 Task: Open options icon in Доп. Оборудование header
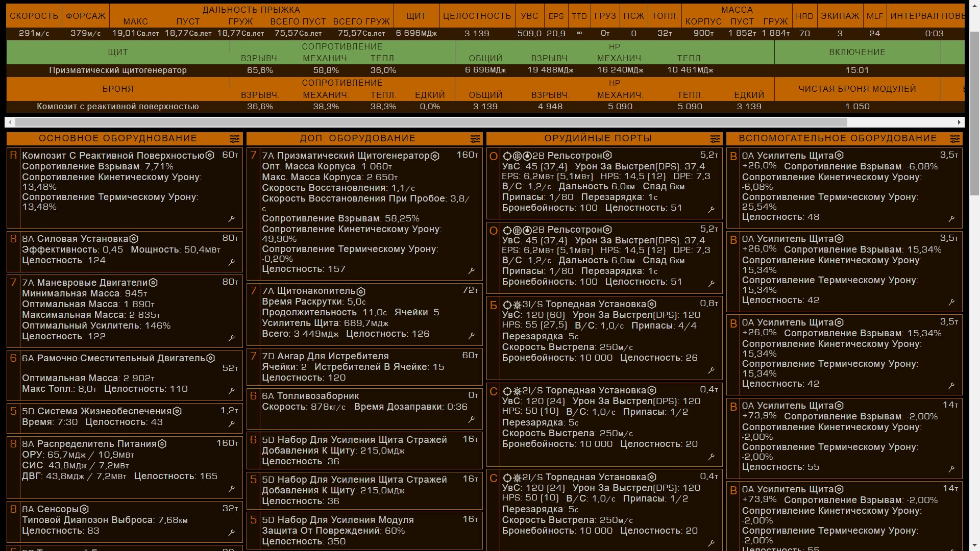[475, 139]
